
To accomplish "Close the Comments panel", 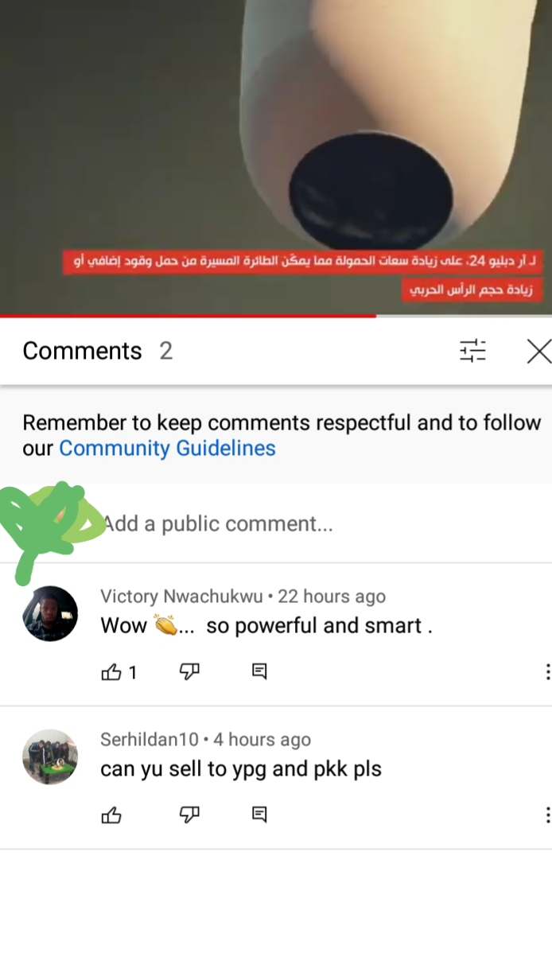I will click(539, 351).
